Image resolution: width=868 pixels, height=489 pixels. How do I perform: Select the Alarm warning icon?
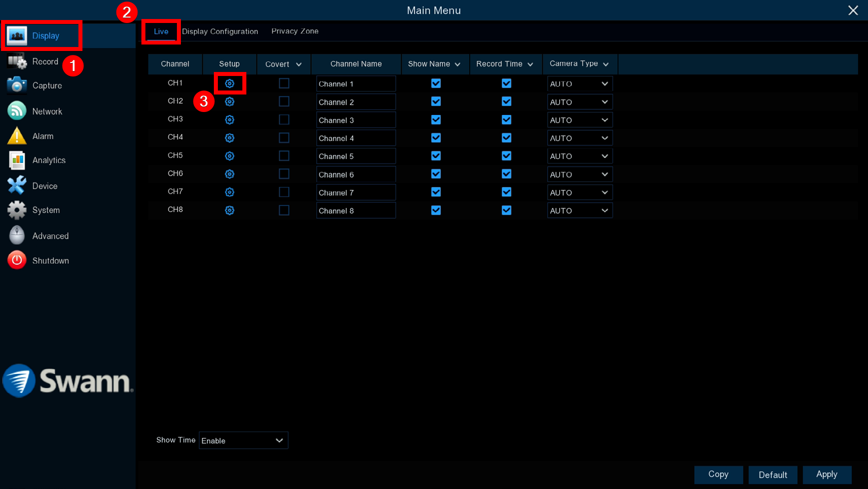pyautogui.click(x=16, y=136)
